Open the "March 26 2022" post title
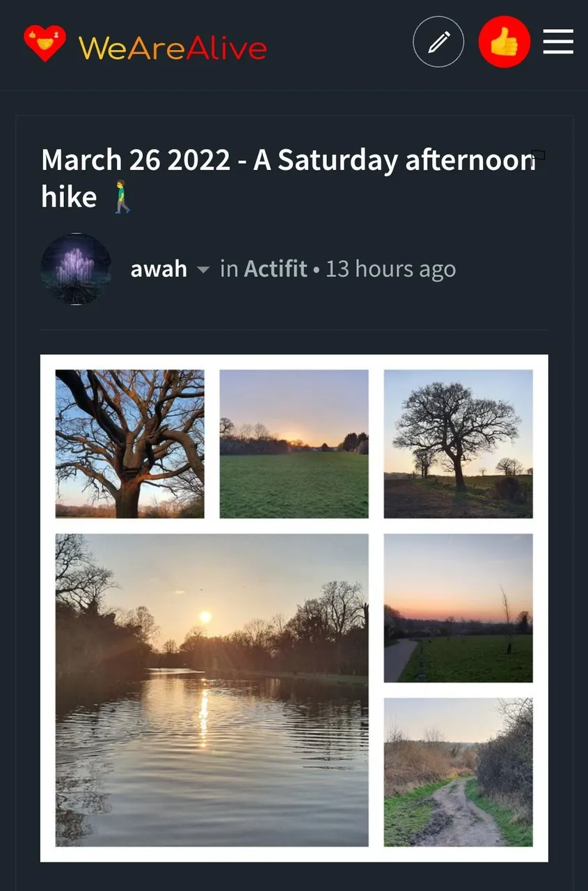This screenshot has width=588, height=891. click(x=278, y=161)
